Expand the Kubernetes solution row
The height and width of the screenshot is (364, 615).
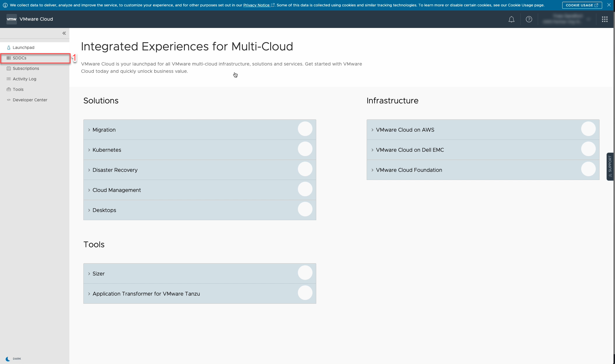tap(200, 150)
